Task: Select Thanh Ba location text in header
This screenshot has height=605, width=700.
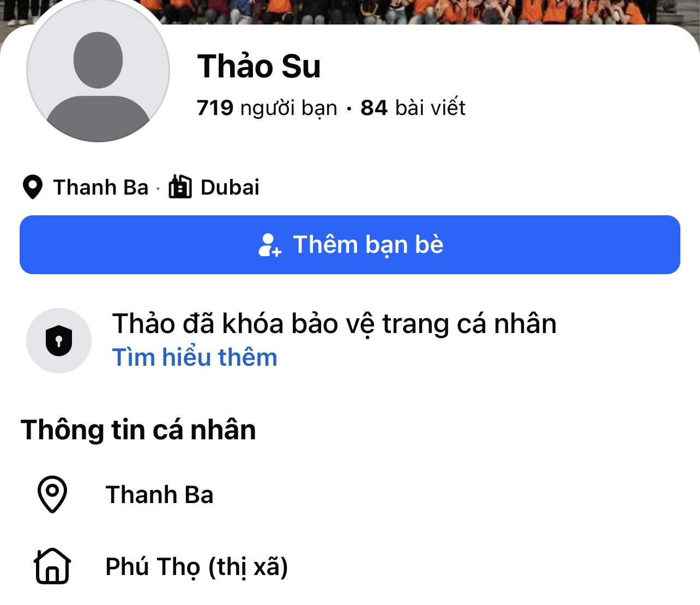Action: click(101, 187)
